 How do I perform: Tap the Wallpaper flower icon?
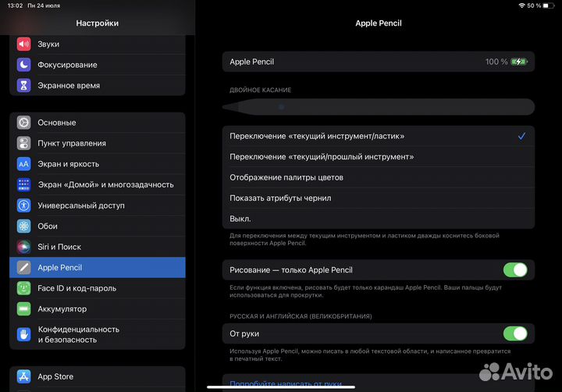coord(24,226)
